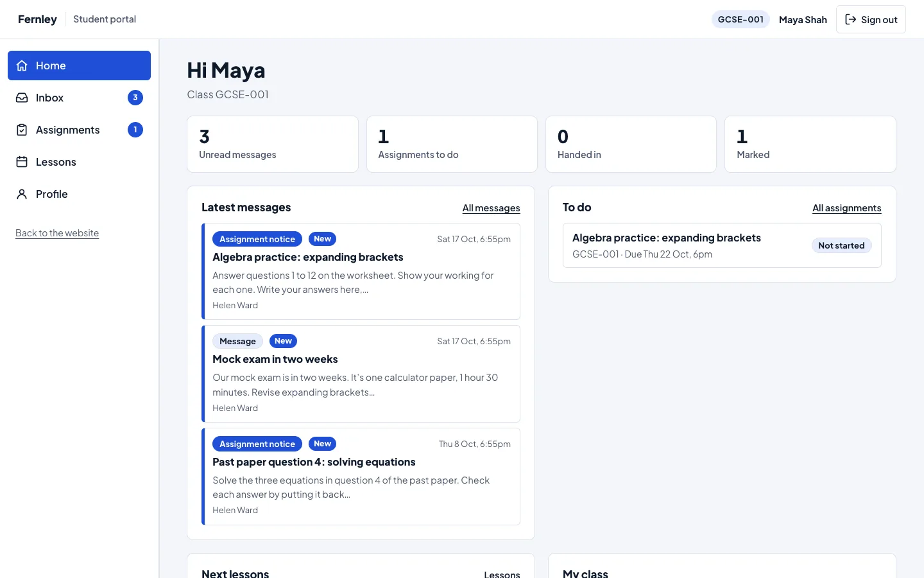Open the Lessons page from sidebar
The image size is (924, 578).
point(79,162)
